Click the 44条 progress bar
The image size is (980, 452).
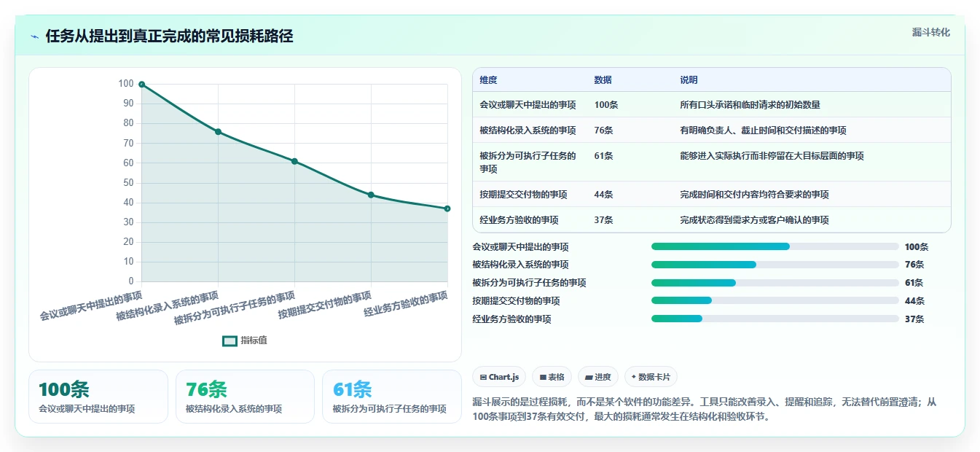775,300
